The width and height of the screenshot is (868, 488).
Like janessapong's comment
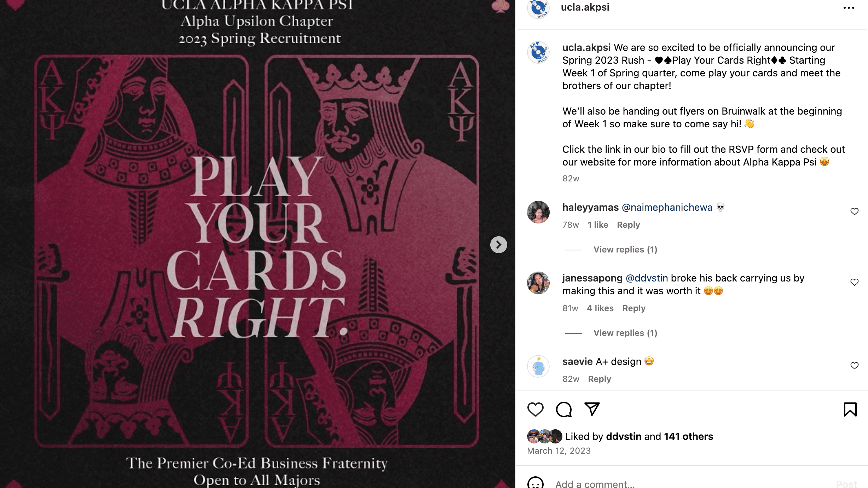[x=854, y=282]
